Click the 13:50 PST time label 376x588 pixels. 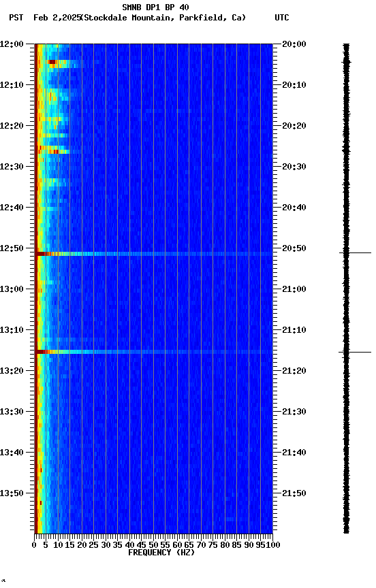[12, 494]
